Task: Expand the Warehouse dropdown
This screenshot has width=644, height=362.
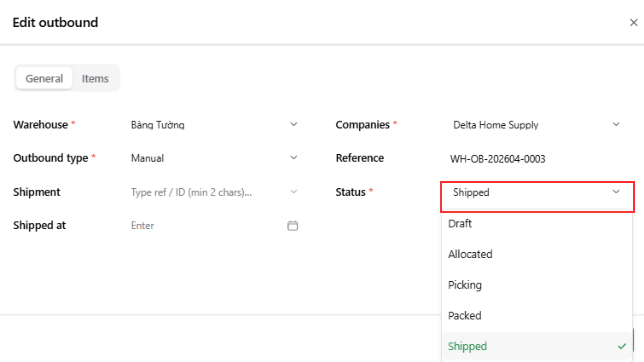Action: [294, 124]
